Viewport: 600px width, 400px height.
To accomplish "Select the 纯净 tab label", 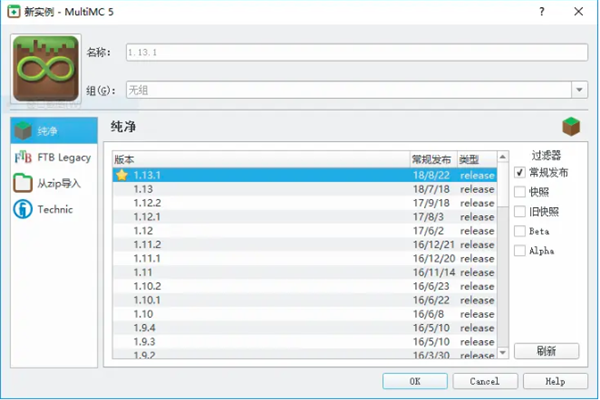I will (x=47, y=131).
